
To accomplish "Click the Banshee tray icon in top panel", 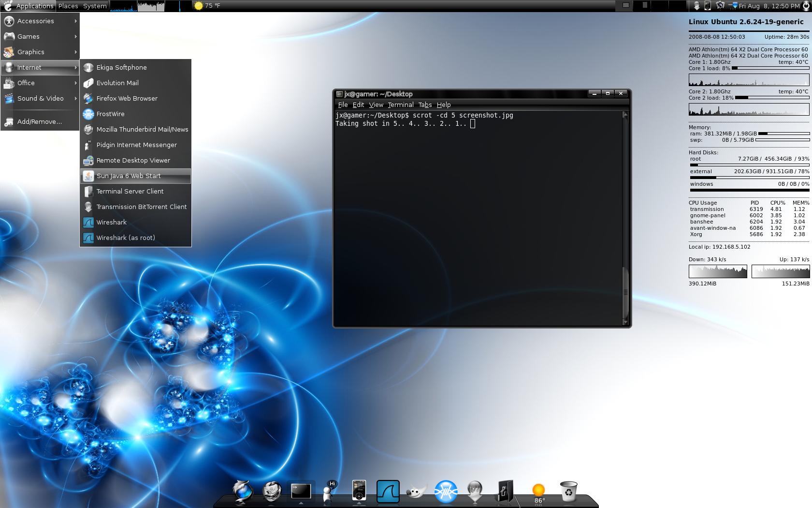I will point(708,6).
